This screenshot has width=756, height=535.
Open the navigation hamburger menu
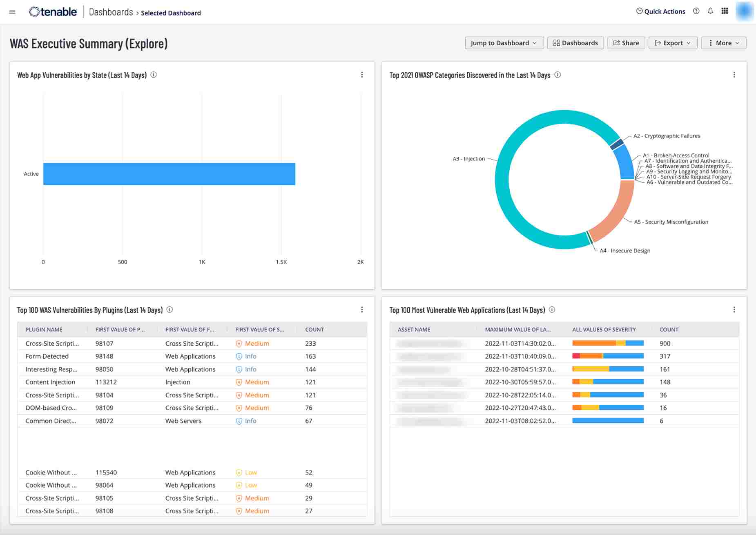pos(12,12)
